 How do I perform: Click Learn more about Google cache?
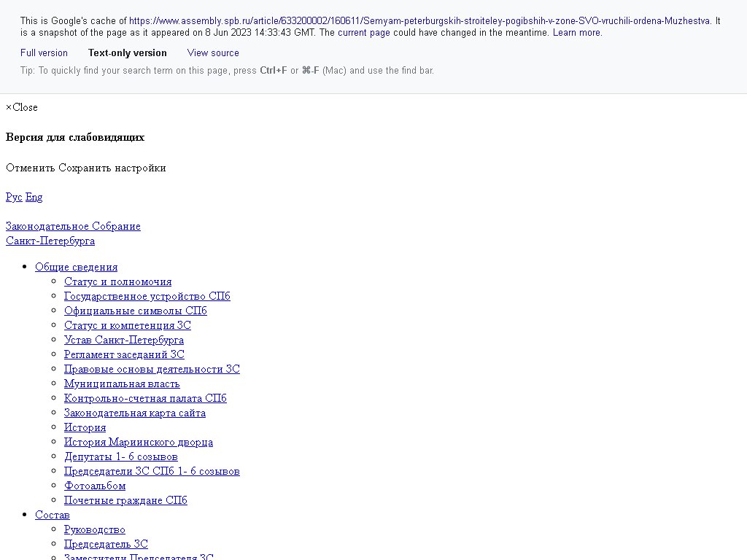pyautogui.click(x=577, y=33)
